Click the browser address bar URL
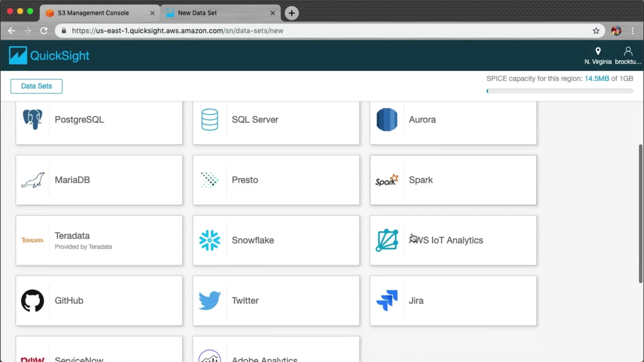This screenshot has height=362, width=644. coord(177,31)
